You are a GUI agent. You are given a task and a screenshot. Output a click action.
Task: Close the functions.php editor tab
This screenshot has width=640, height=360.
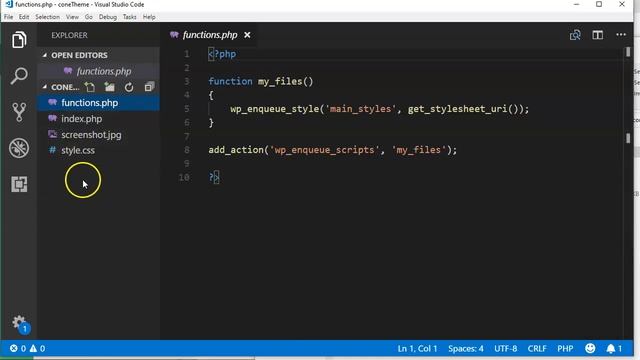click(247, 35)
